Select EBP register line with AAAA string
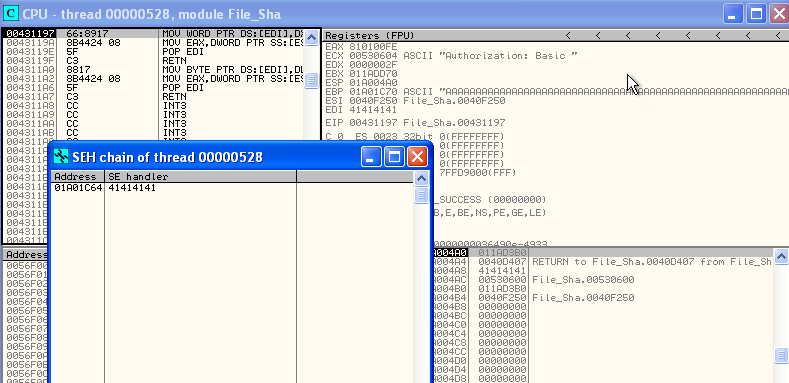Viewport: 789px width, 383px height. pyautogui.click(x=557, y=92)
